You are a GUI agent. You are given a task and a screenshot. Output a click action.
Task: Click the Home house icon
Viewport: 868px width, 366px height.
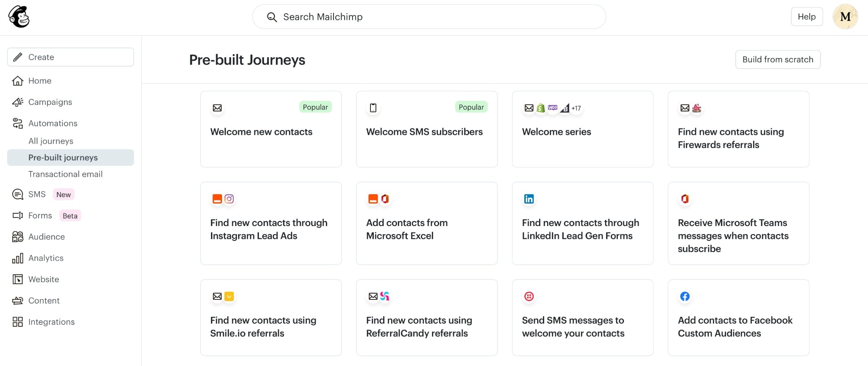[x=18, y=81]
